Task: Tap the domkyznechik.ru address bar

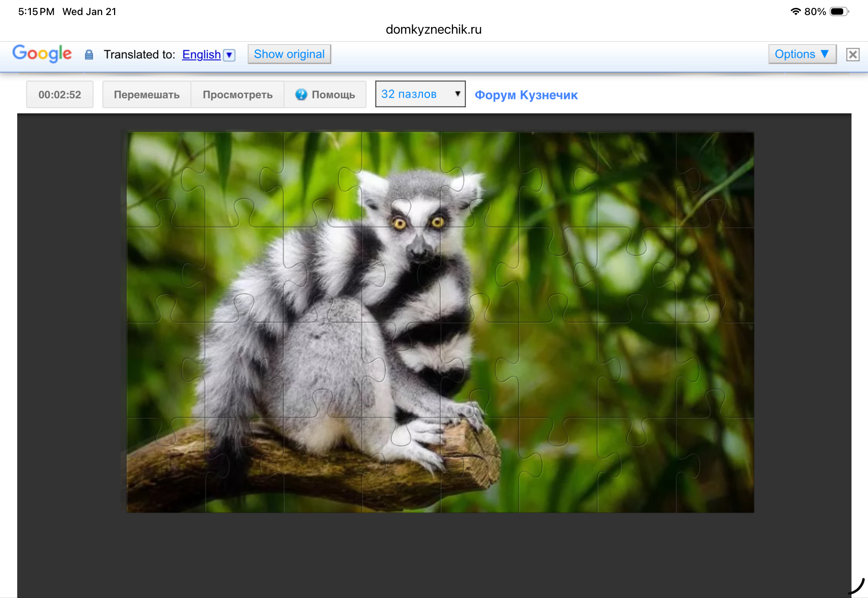Action: [434, 29]
